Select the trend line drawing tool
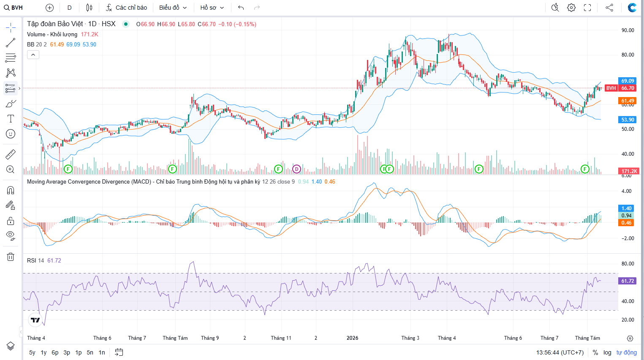Screen dimensions: 644x360 pos(11,43)
